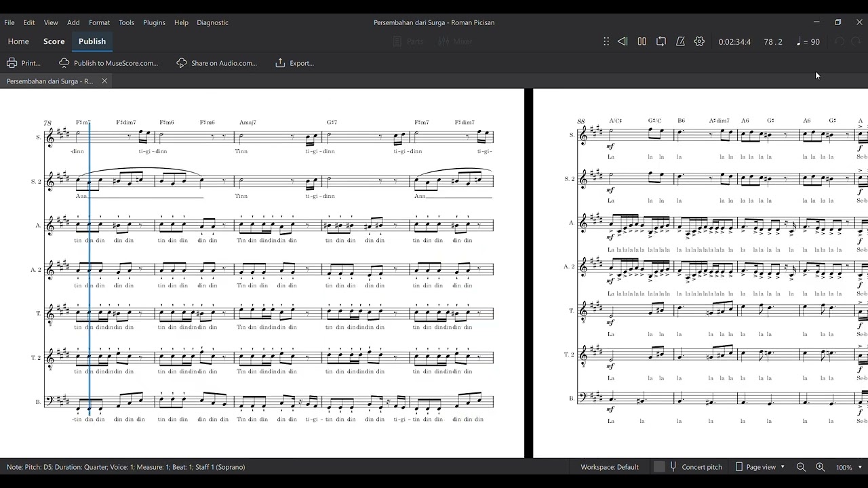Click the A#dim7 chord symbol
The height and width of the screenshot is (488, 868).
tap(719, 121)
